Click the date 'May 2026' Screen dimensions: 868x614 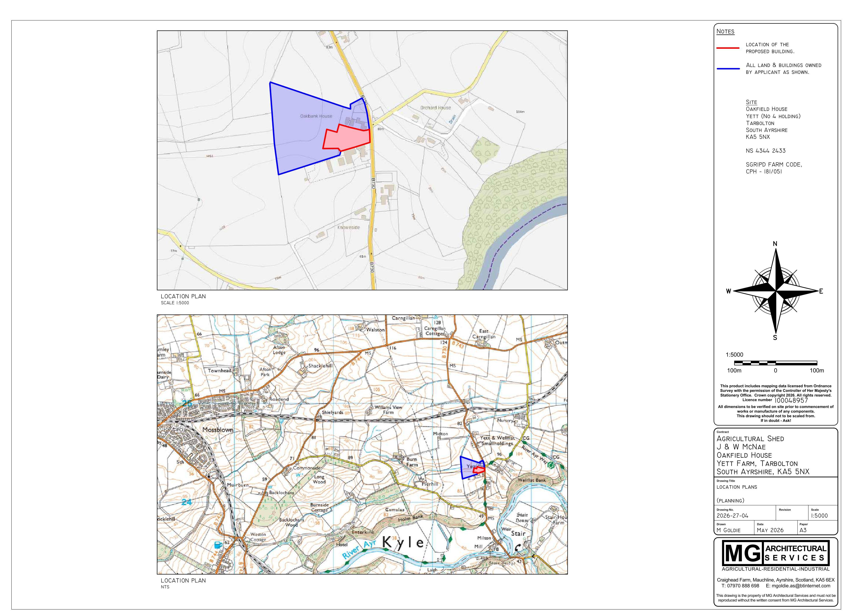[x=770, y=530]
